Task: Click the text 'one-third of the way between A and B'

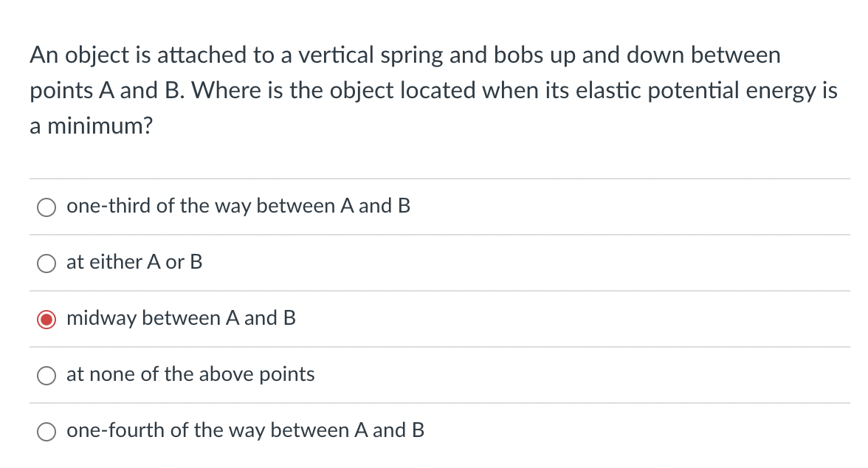Action: pyautogui.click(x=238, y=207)
